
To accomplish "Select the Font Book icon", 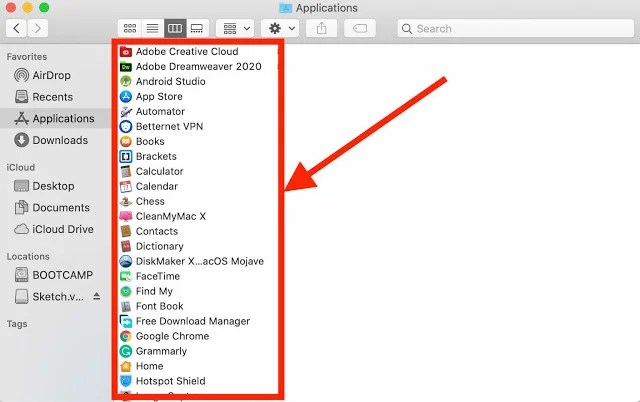I will [x=126, y=306].
